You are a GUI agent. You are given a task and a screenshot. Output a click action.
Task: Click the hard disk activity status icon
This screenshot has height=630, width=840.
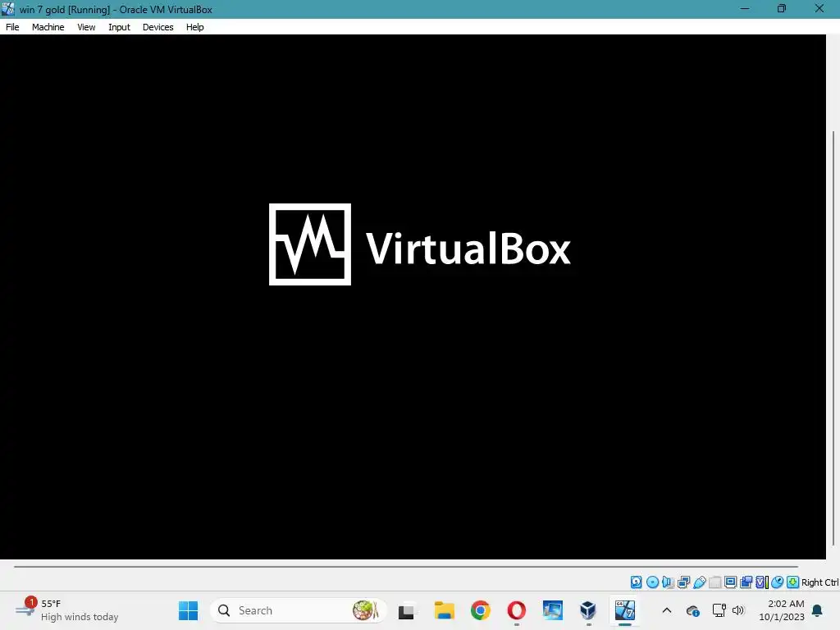636,582
